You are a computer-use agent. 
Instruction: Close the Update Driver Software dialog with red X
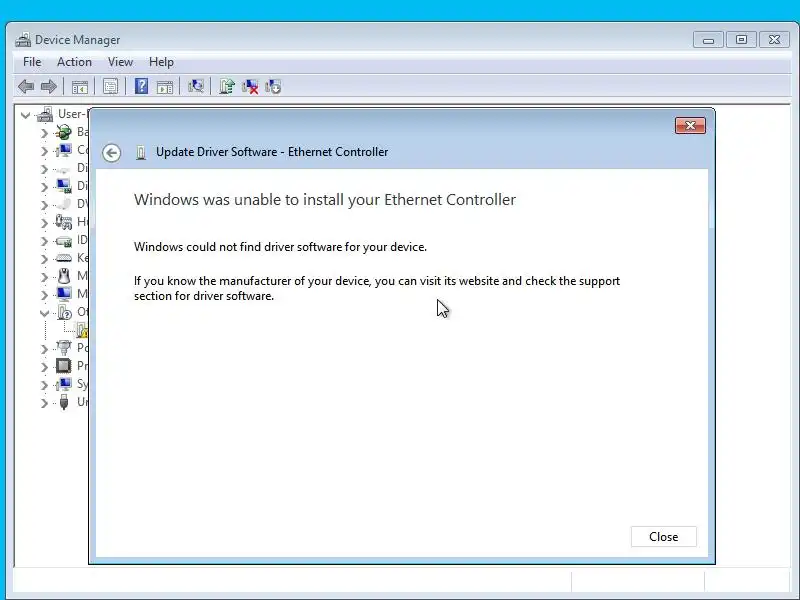tap(690, 126)
